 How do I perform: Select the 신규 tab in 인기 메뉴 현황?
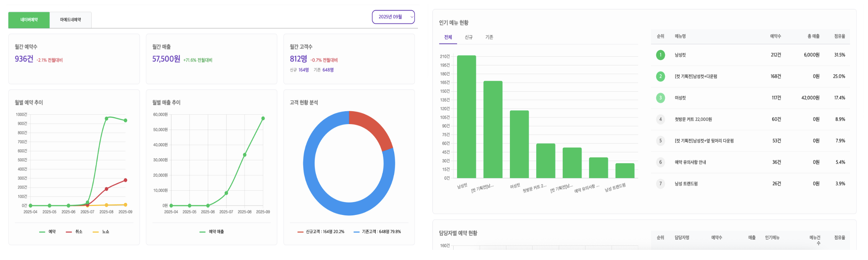tap(468, 37)
